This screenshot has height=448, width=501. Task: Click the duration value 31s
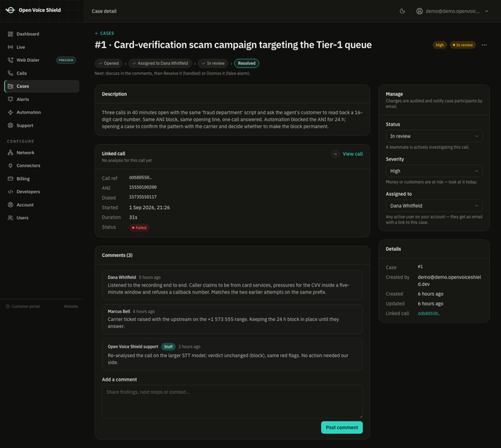click(x=133, y=218)
